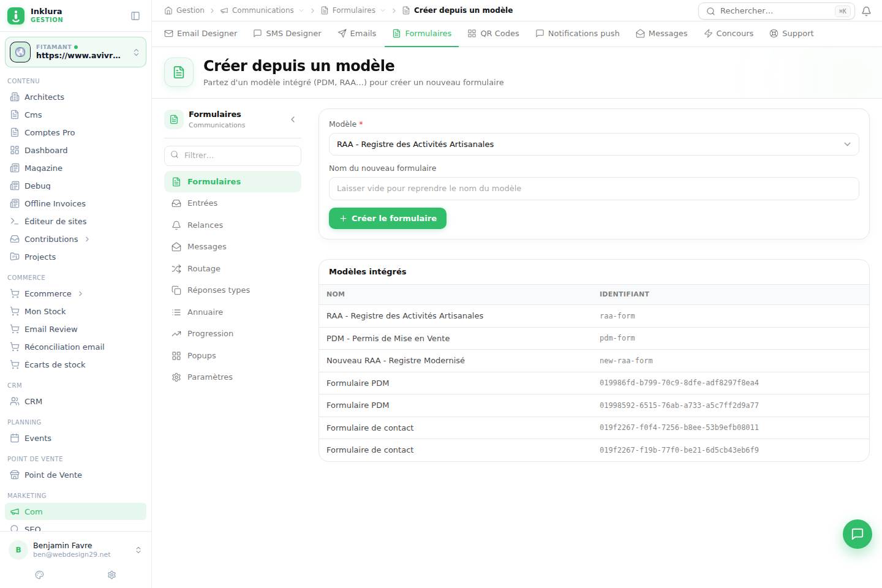Open the notifications bell icon
This screenshot has height=588, width=882.
point(866,11)
